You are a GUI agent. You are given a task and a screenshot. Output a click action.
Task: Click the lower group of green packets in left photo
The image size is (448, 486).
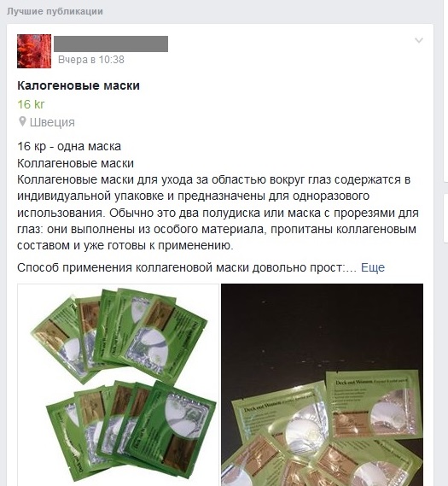pos(130,430)
